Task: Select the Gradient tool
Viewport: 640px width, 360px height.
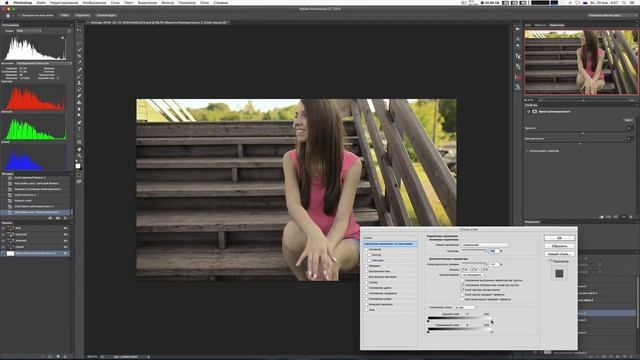Action: click(79, 102)
